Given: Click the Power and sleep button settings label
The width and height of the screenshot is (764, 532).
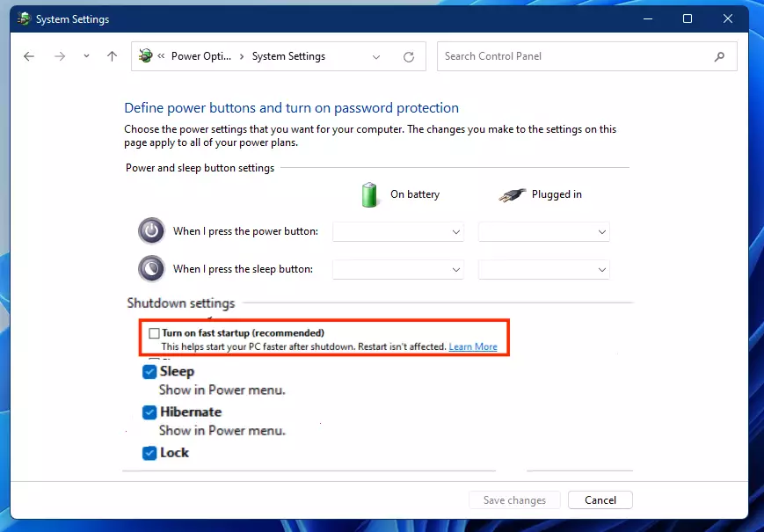Looking at the screenshot, I should pos(200,168).
